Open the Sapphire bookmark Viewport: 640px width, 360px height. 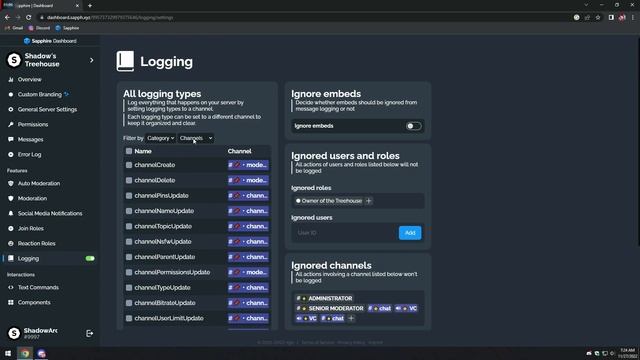(67, 28)
